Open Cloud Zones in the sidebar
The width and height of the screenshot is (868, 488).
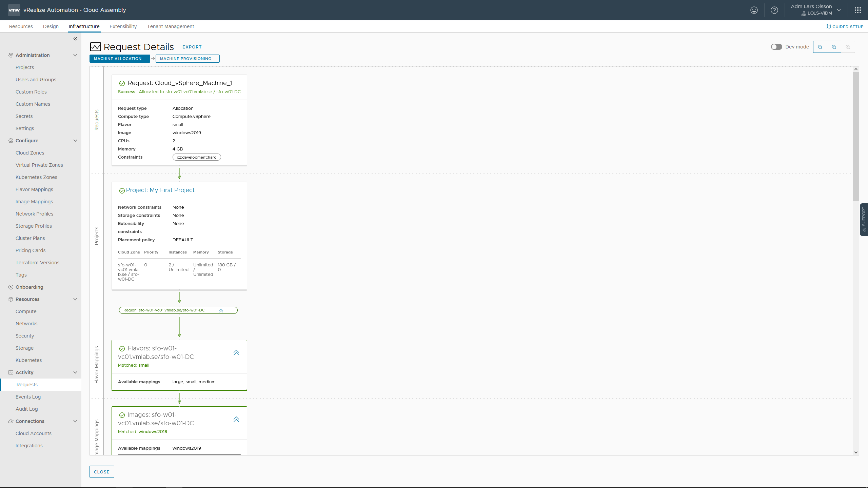(30, 153)
